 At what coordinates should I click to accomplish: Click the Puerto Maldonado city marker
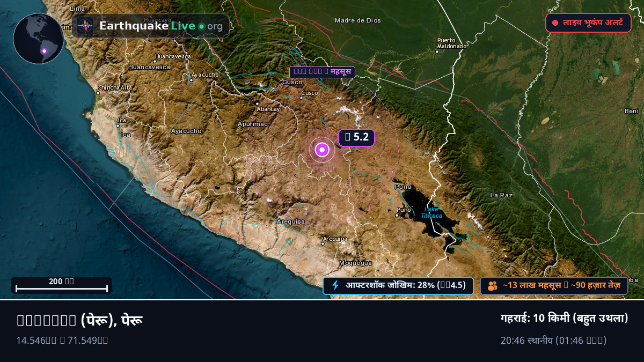(x=437, y=51)
